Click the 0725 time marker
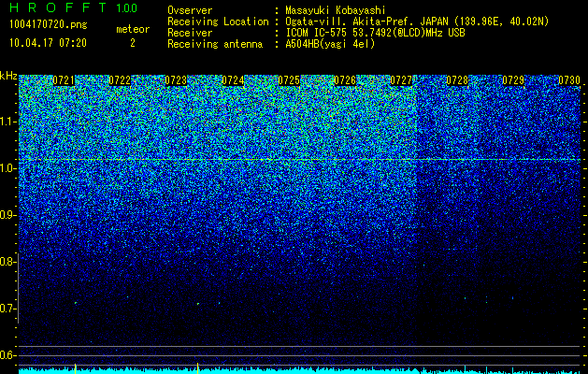The image size is (588, 374). [289, 80]
